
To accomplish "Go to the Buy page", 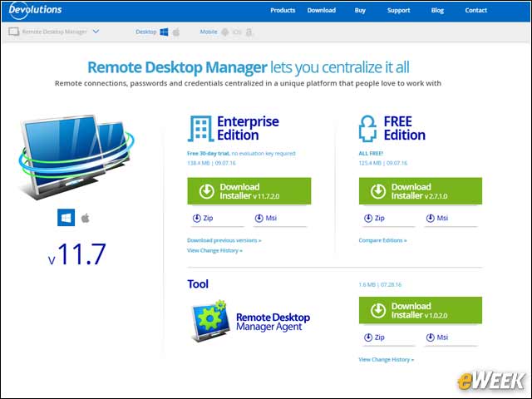I will (360, 11).
